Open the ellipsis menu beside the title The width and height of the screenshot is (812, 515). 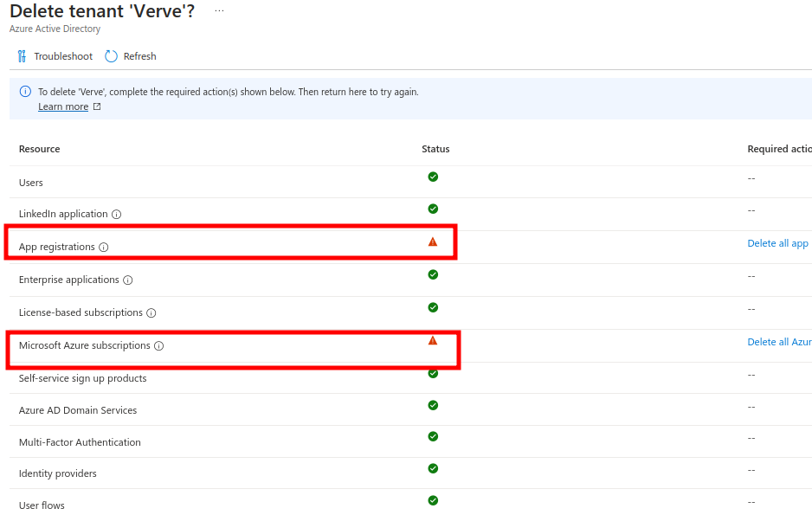(x=220, y=11)
